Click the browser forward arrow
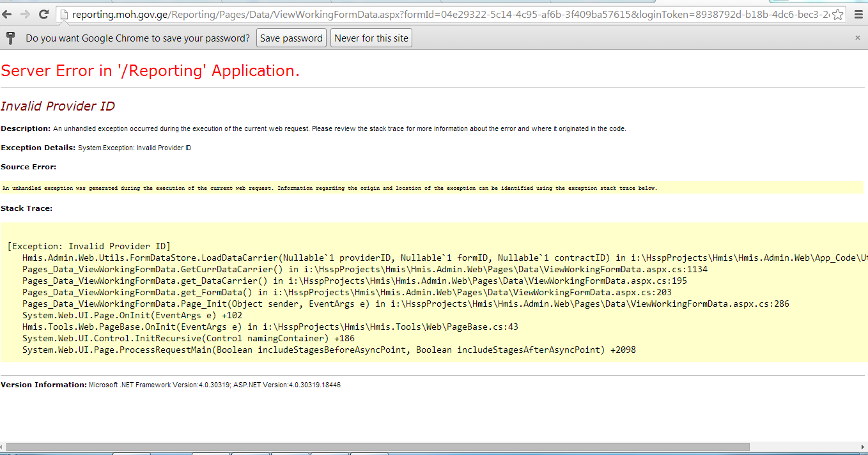 (x=25, y=14)
